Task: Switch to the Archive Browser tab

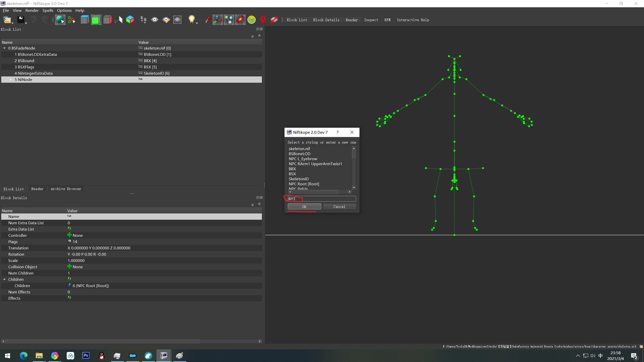Action: pos(66,189)
